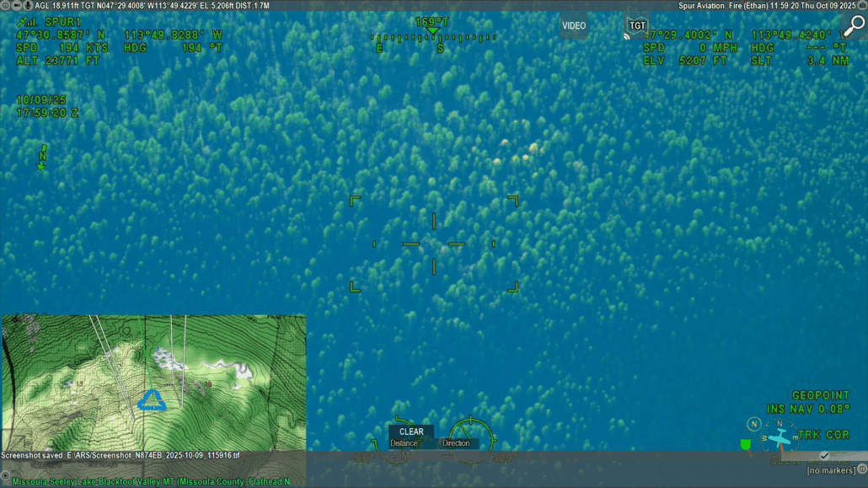Select the Distance measurement field
This screenshot has width=868, height=488.
(x=404, y=443)
